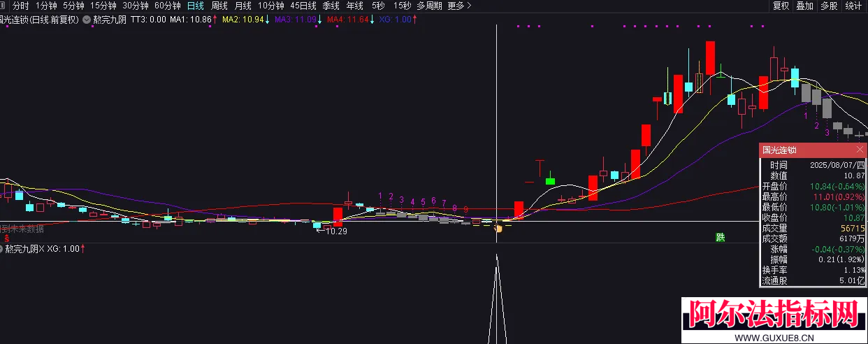Select the 分时 intraday tab
The width and height of the screenshot is (868, 344).
(x=21, y=6)
